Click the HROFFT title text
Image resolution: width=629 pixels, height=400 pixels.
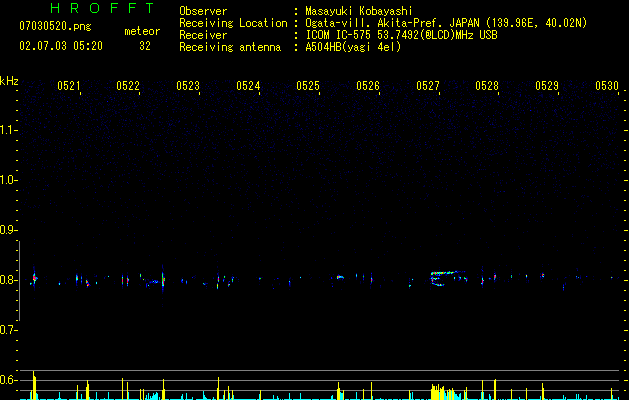(102, 8)
